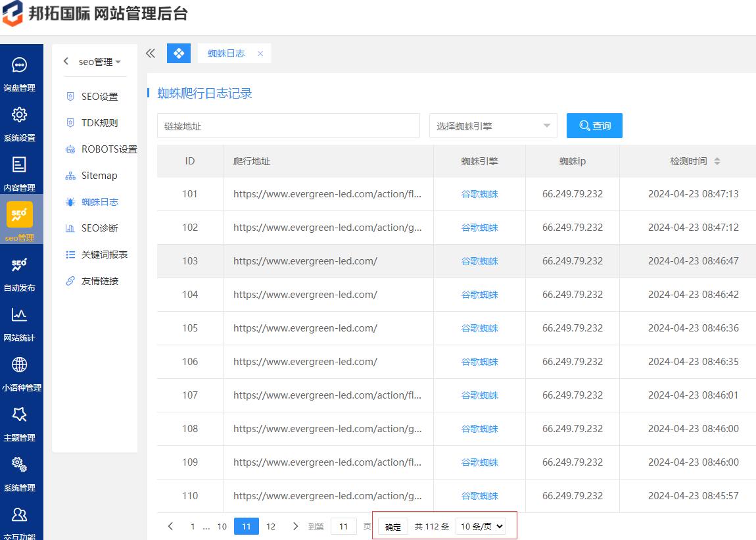Click inside the 链接地址 input field
The height and width of the screenshot is (540, 756).
288,125
